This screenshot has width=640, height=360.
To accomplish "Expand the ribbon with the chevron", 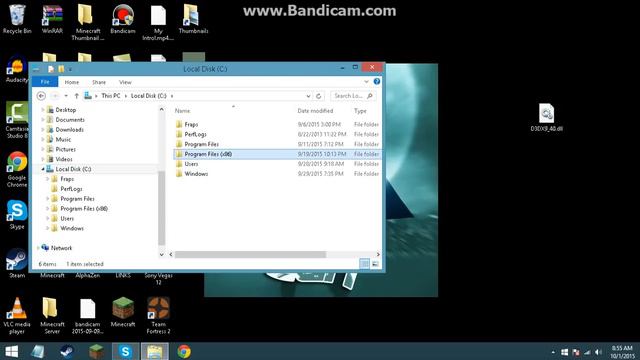I will (366, 82).
